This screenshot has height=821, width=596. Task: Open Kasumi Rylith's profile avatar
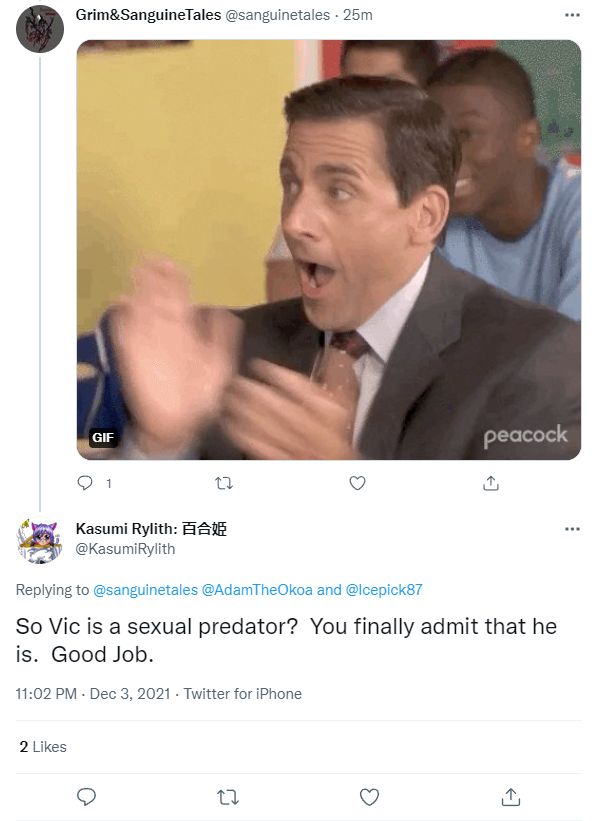(x=40, y=540)
